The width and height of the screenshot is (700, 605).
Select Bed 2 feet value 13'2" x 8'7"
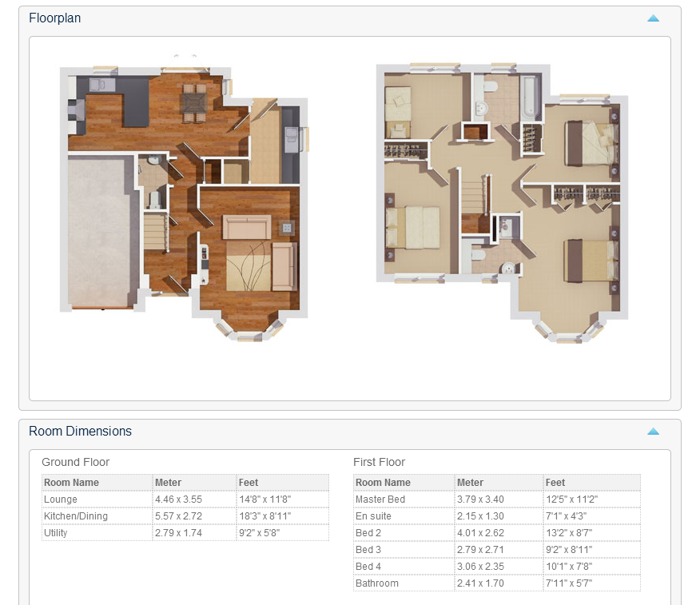[x=569, y=532]
